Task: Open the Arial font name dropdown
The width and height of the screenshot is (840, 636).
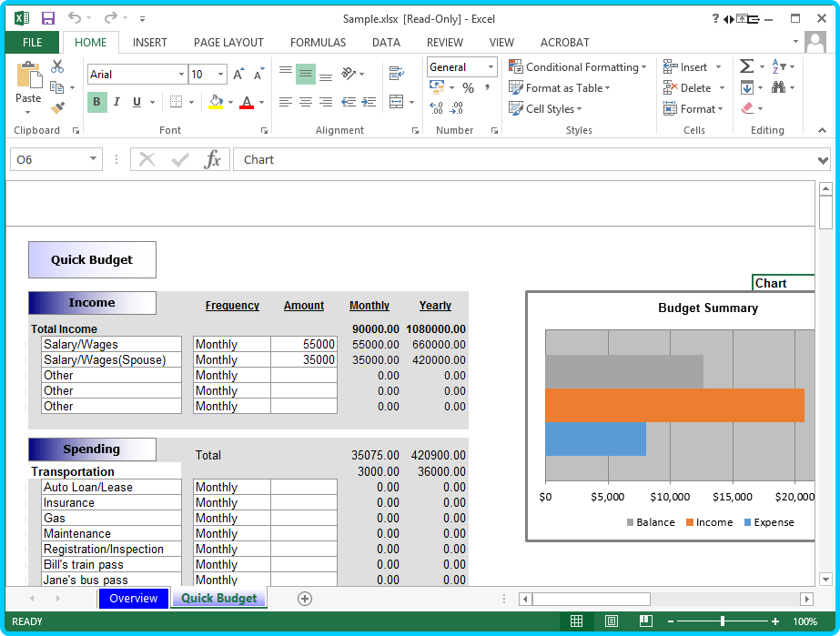Action: click(182, 75)
